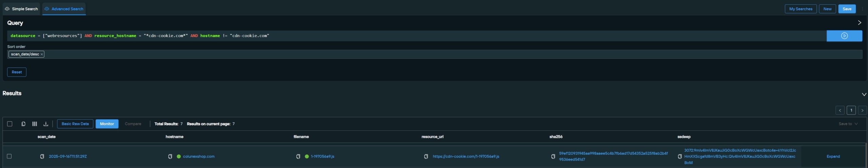Select the colunexshop.com row checkbox
The image size is (868, 168).
9,156
